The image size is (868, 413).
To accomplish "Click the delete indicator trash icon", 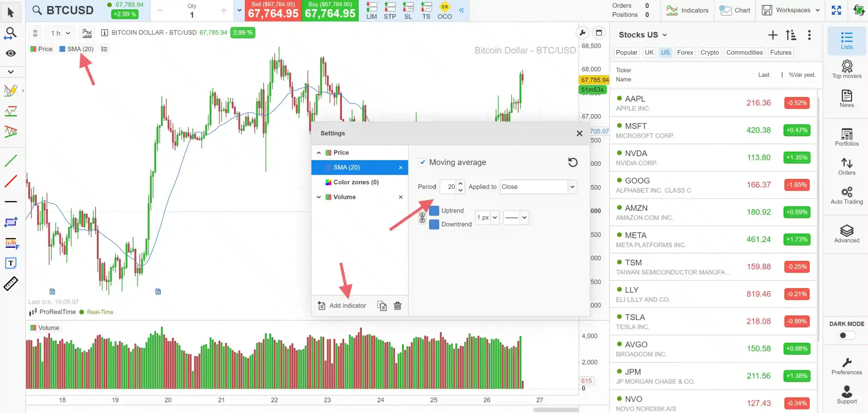I will [x=398, y=305].
